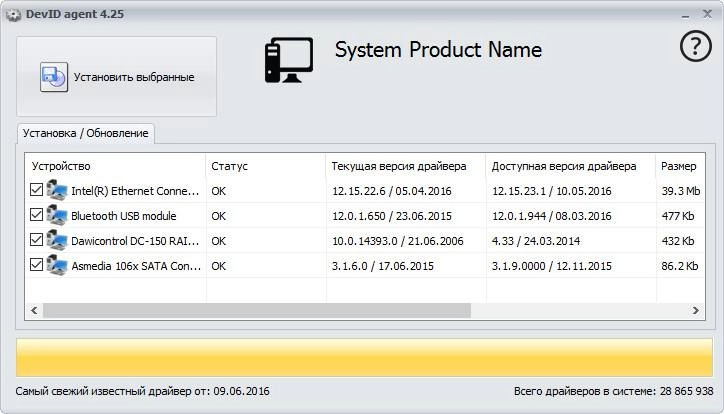Select the Asmedia 106x SATA Con... device name

pos(136,266)
